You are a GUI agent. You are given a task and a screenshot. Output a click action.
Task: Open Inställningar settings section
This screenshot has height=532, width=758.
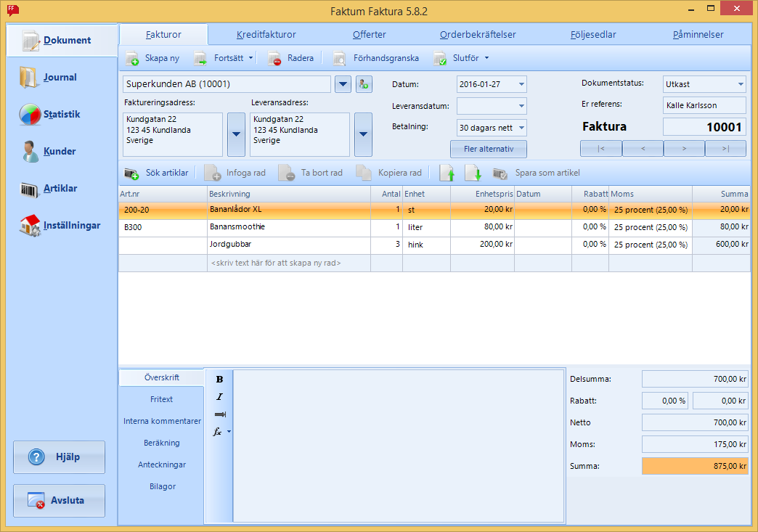pyautogui.click(x=59, y=226)
